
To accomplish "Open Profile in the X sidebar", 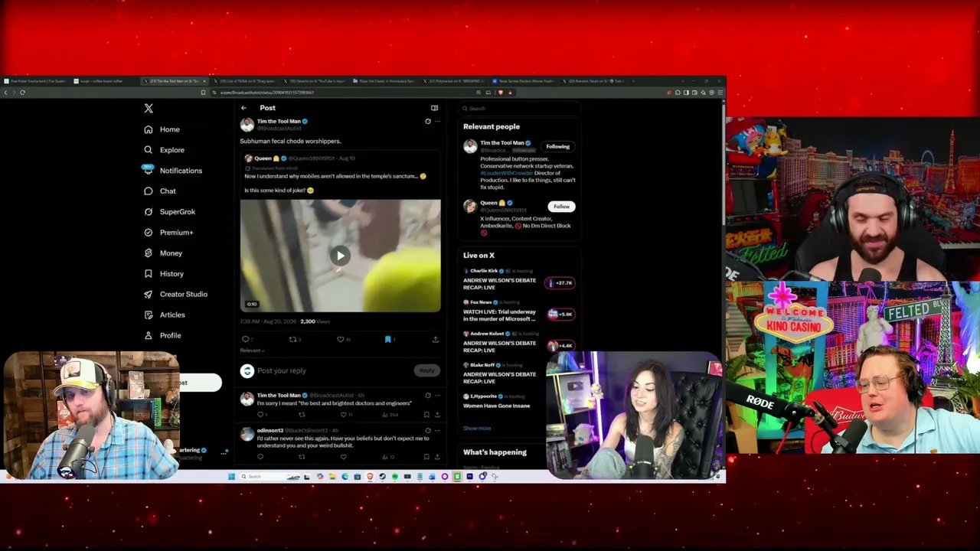I will (x=162, y=336).
